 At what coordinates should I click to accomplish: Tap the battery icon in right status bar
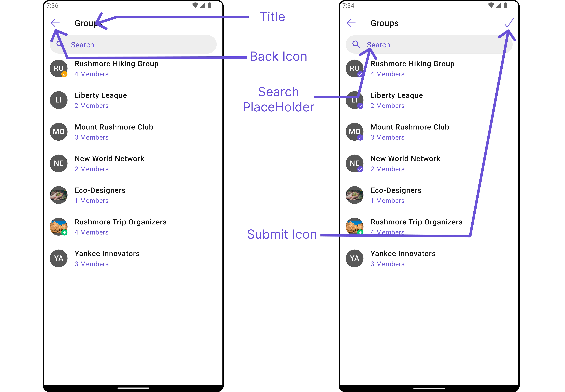click(506, 5)
